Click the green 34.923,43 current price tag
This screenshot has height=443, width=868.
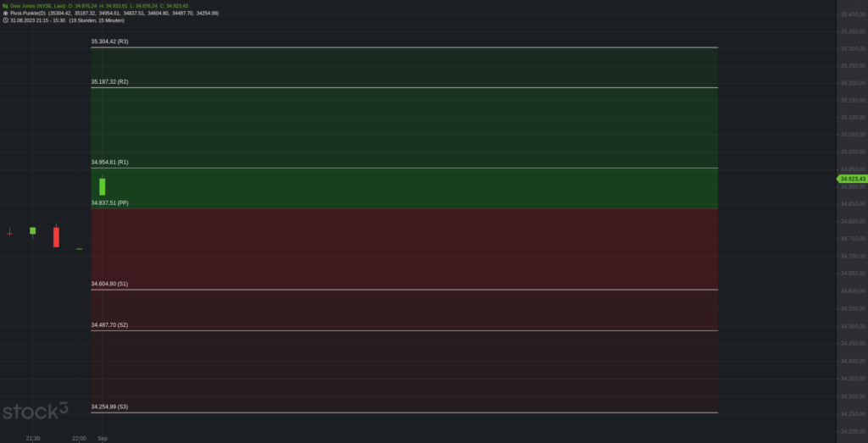[851, 179]
